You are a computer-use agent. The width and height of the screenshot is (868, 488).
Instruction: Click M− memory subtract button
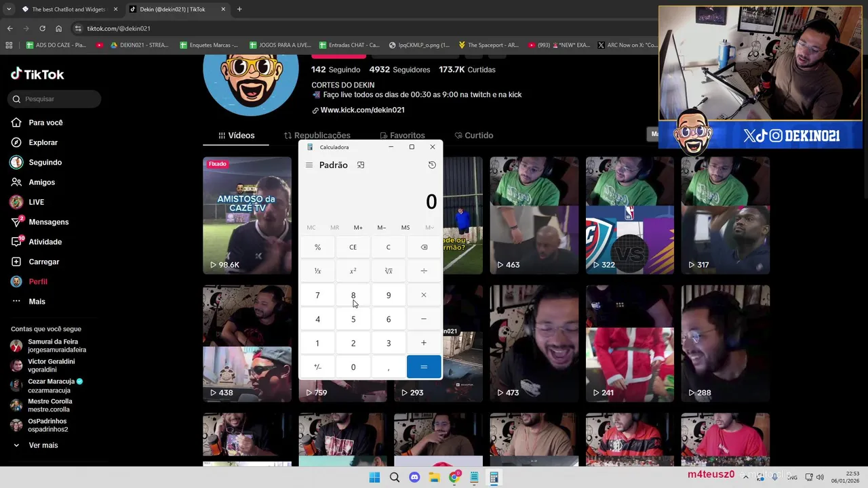tap(382, 228)
